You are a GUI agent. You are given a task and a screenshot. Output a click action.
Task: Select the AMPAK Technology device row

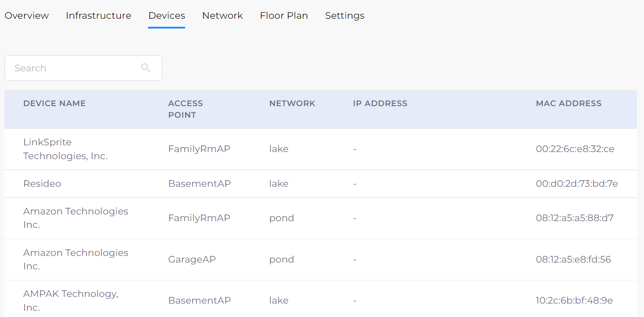point(321,299)
